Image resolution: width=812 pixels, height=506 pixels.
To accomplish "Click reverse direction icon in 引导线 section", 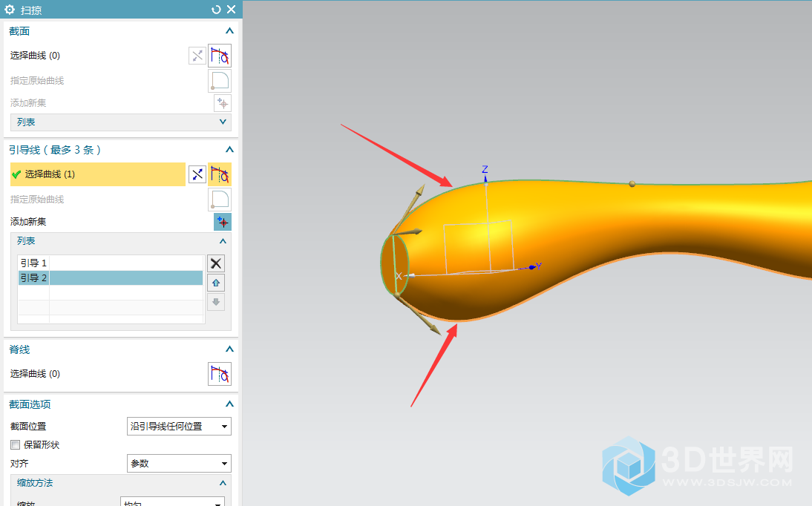I will coord(197,174).
